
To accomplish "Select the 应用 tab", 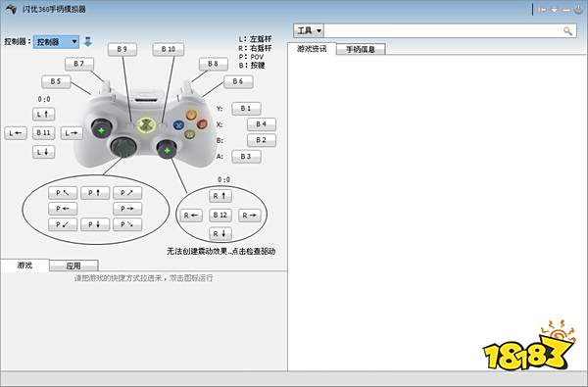I will coord(73,266).
